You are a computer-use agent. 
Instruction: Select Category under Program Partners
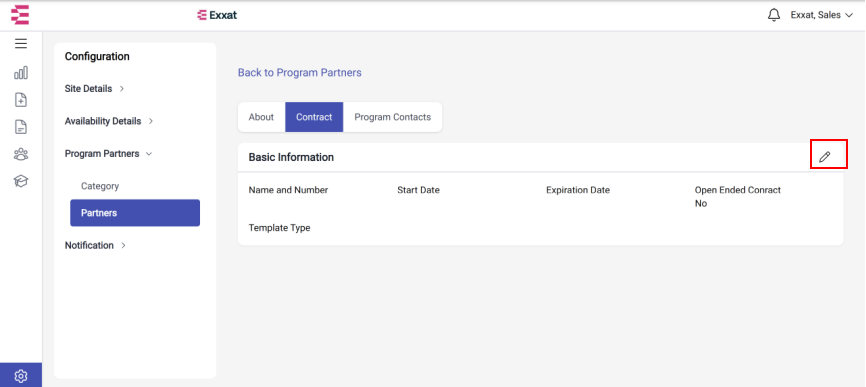[100, 186]
